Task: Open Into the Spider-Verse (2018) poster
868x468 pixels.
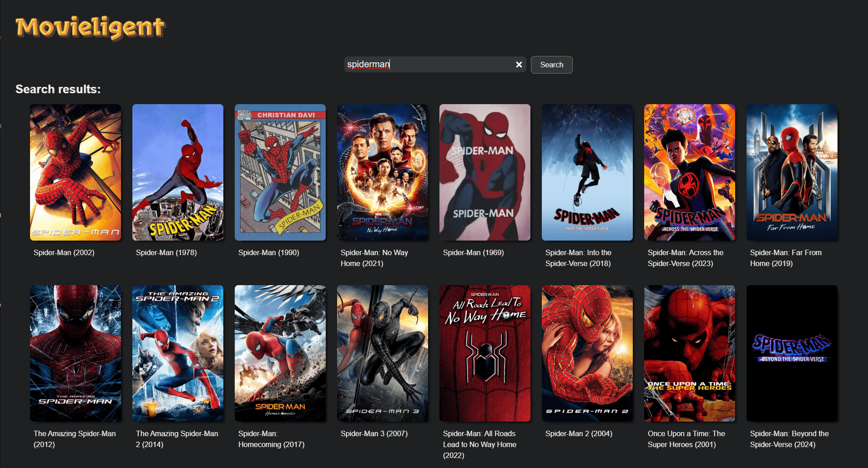Action: [587, 172]
